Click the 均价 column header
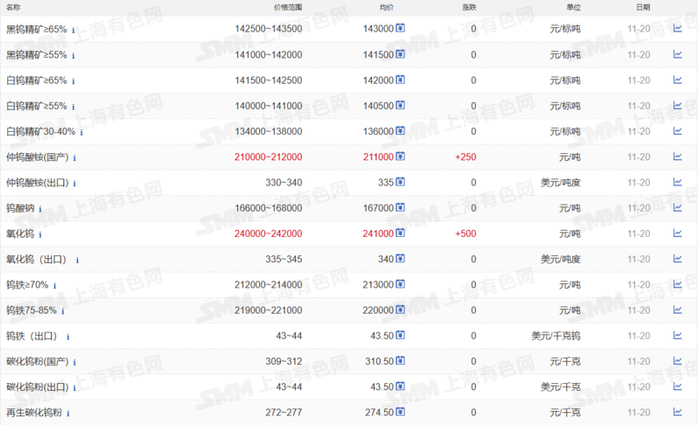The height and width of the screenshot is (425, 700). tap(387, 7)
